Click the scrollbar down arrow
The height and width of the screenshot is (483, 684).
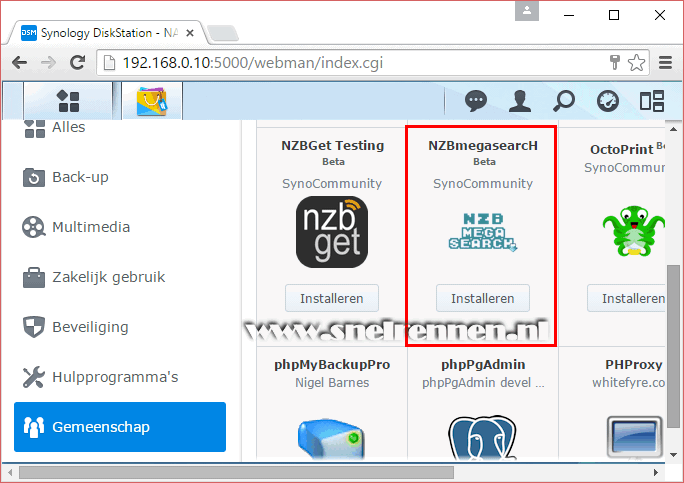click(674, 455)
